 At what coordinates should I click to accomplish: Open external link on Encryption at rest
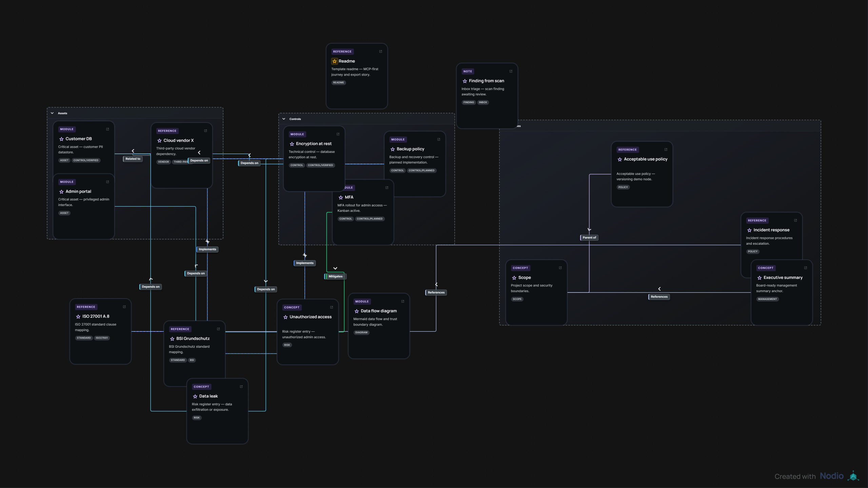pyautogui.click(x=338, y=134)
